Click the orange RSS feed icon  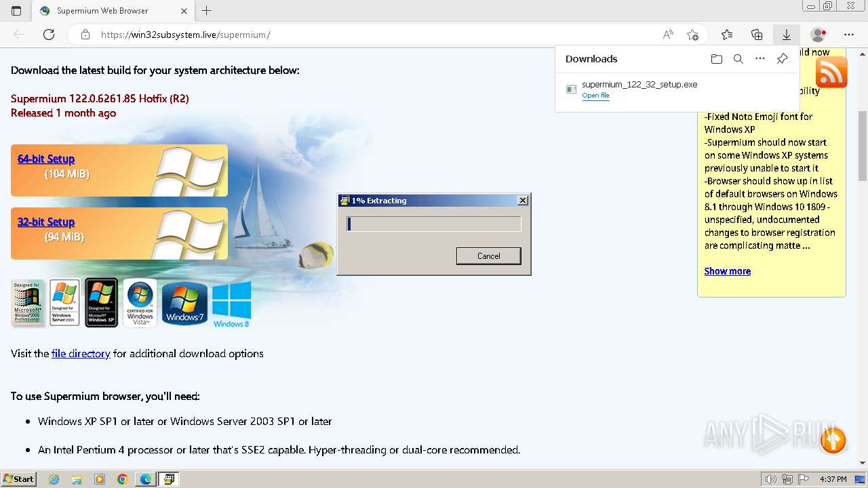click(x=831, y=72)
